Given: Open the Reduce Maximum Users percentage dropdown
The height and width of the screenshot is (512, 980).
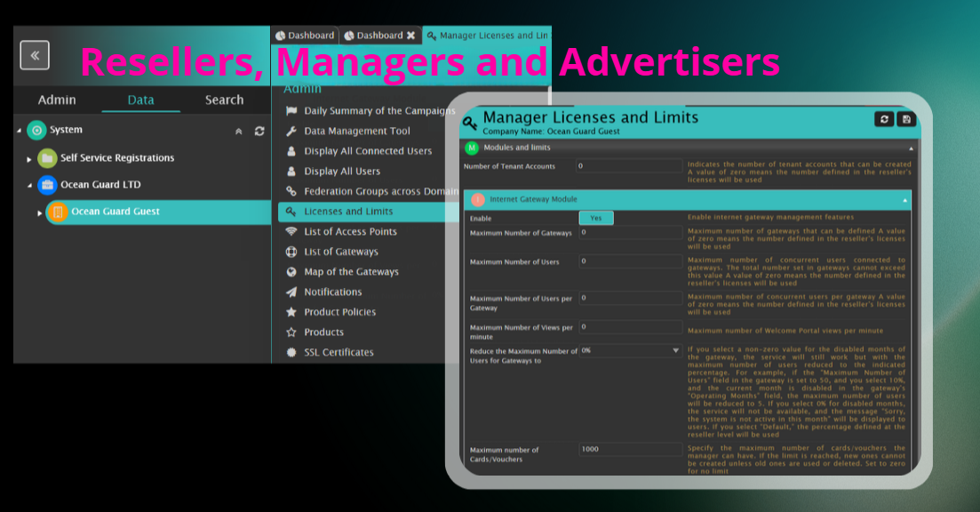Looking at the screenshot, I should (x=675, y=351).
